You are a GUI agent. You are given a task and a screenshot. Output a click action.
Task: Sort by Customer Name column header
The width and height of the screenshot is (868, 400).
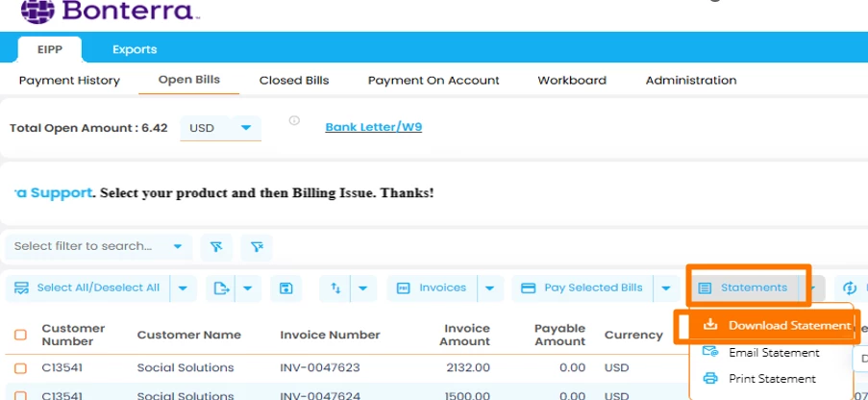point(188,336)
